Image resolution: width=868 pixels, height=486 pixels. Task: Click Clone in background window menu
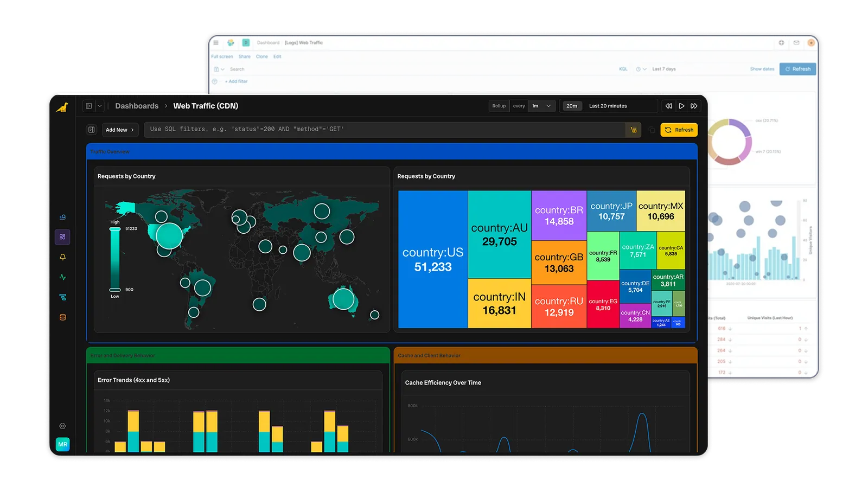point(262,56)
